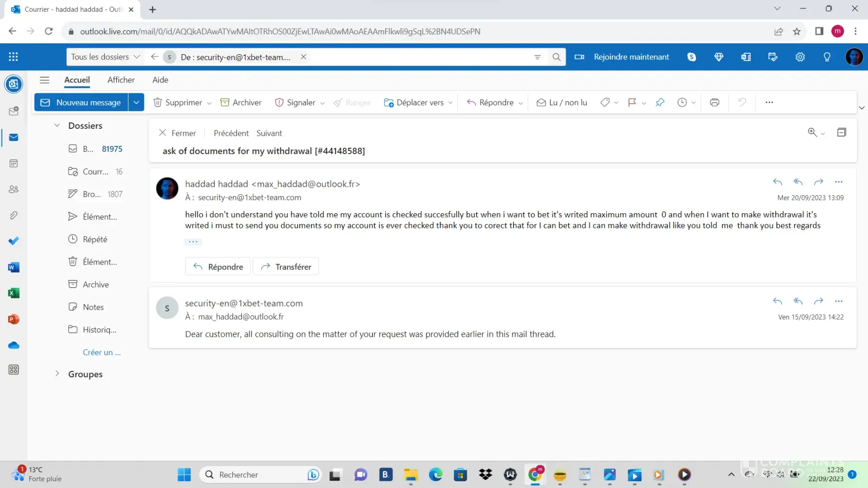Open the Aide tab
This screenshot has width=868, height=488.
(160, 80)
